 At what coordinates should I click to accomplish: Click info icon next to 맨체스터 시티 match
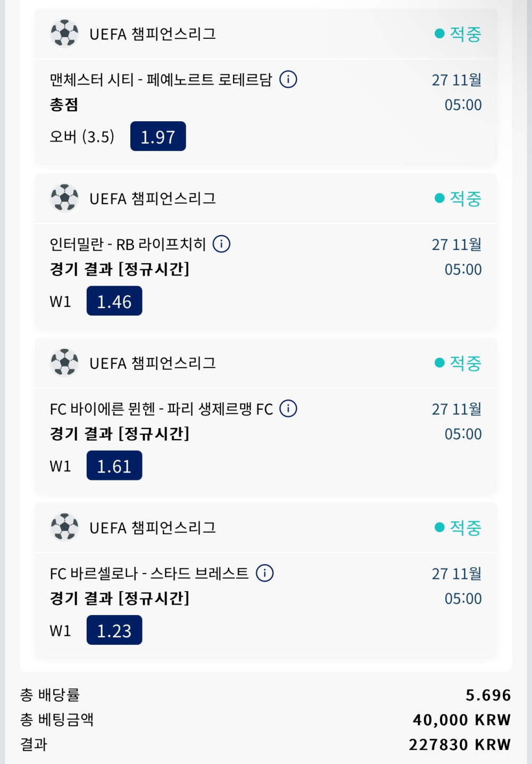click(288, 79)
